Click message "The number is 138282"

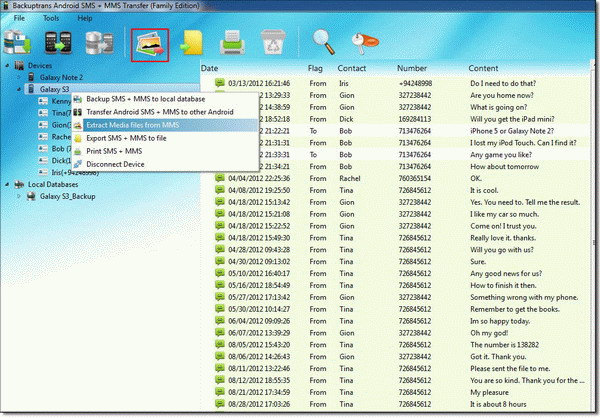point(504,345)
